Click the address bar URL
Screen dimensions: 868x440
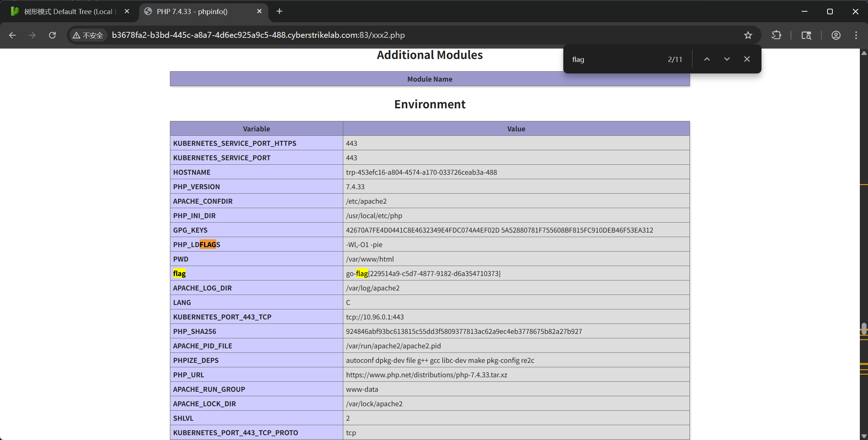pos(258,35)
